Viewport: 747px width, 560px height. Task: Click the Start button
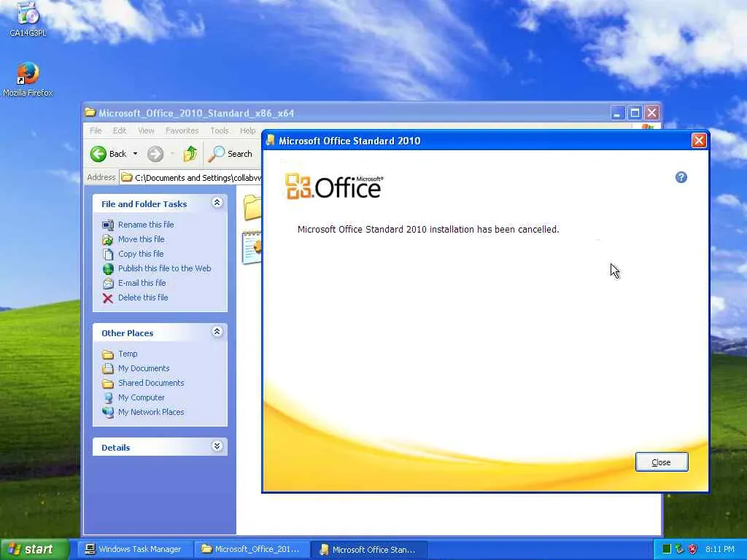(x=34, y=550)
